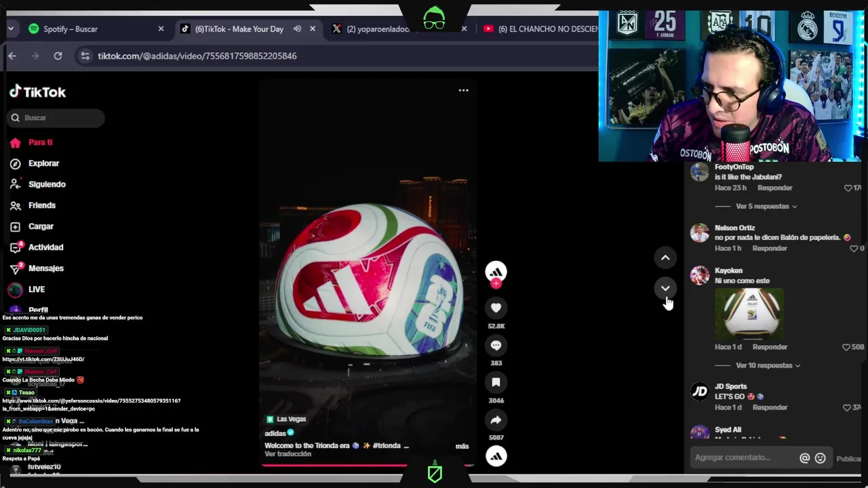
Task: Reply to Kayoken comment
Action: click(770, 347)
